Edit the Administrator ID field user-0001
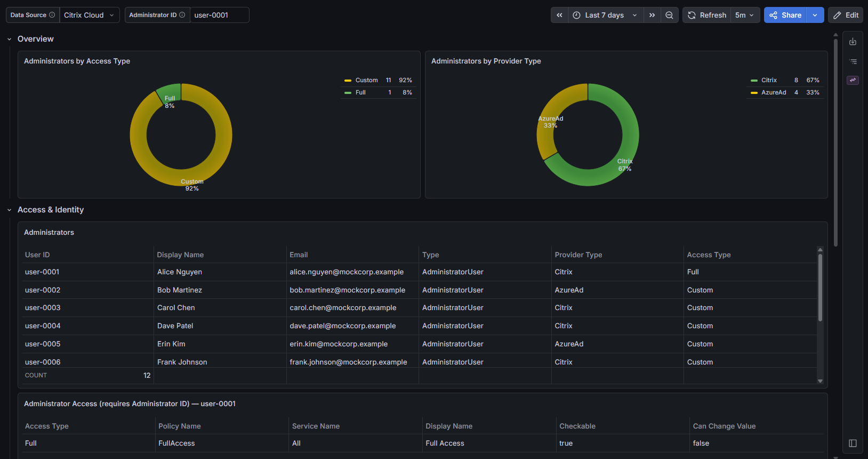 [219, 15]
